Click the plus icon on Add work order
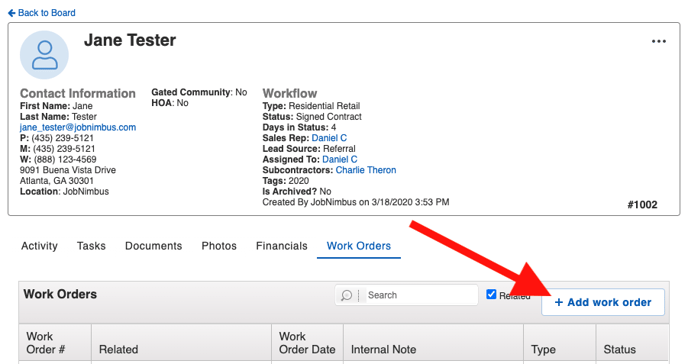Viewport: 688px width, 364px height. [559, 302]
